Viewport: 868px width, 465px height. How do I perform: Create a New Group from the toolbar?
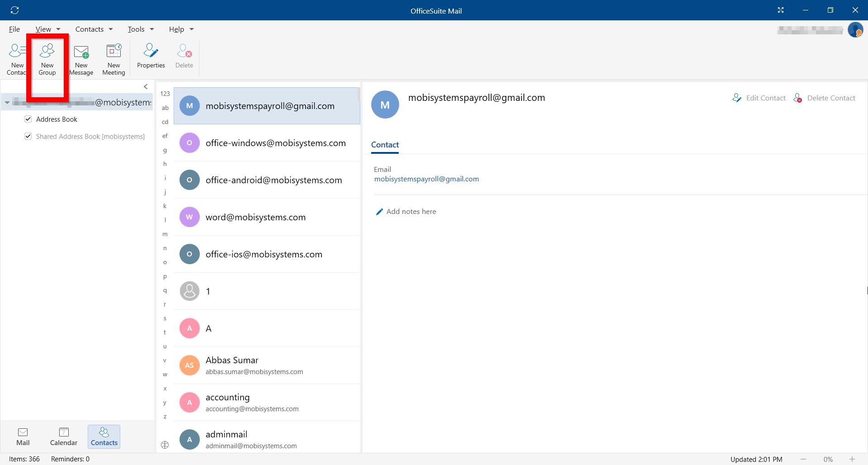point(47,59)
